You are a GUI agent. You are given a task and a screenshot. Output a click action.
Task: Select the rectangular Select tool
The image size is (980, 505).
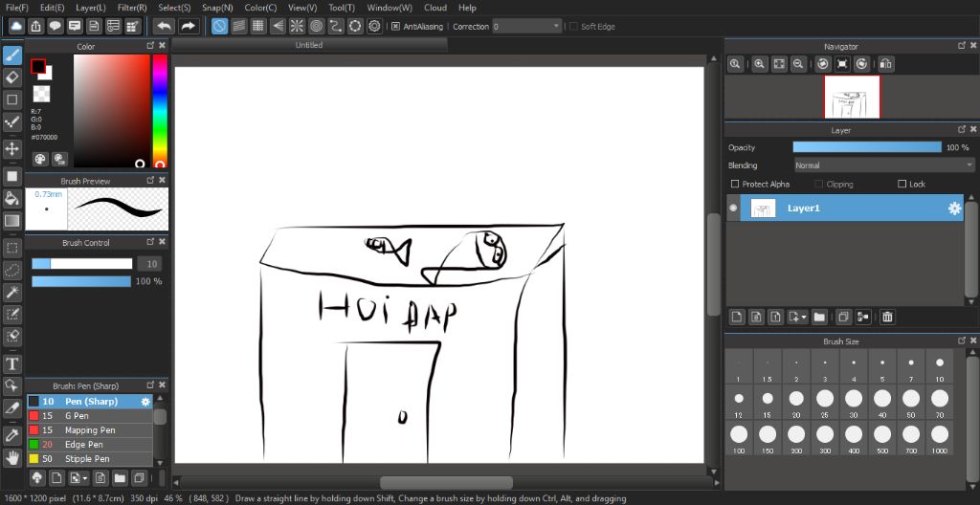pyautogui.click(x=11, y=248)
